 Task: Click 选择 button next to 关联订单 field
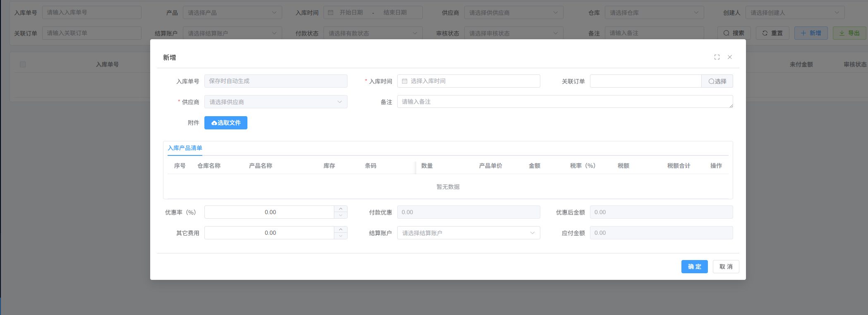717,81
